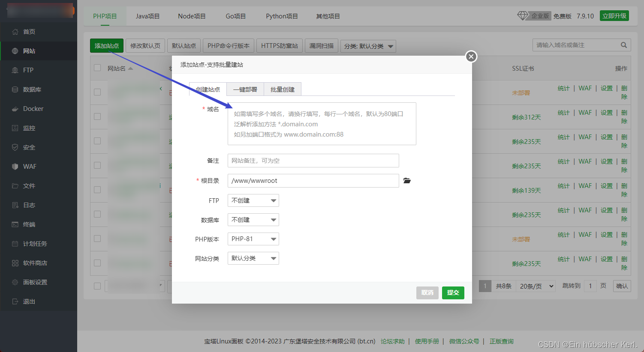This screenshot has height=352, width=644.
Task: Switch to the Python项目 tab
Action: 282,16
